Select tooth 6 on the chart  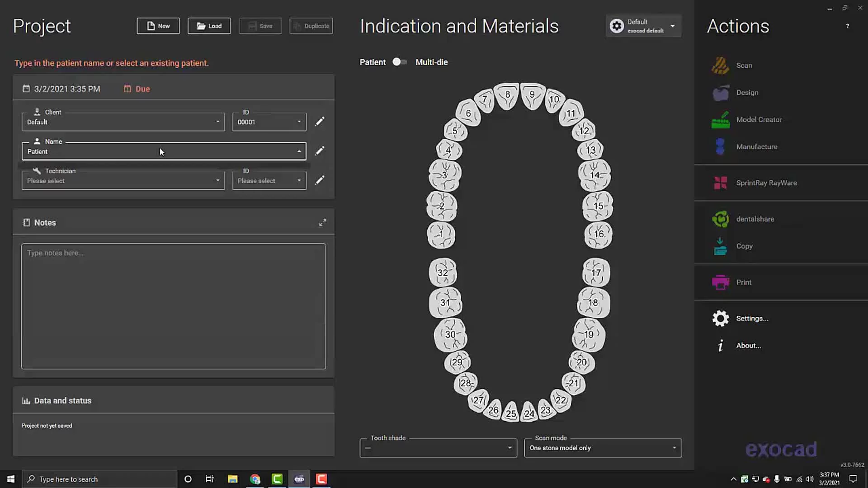click(468, 113)
